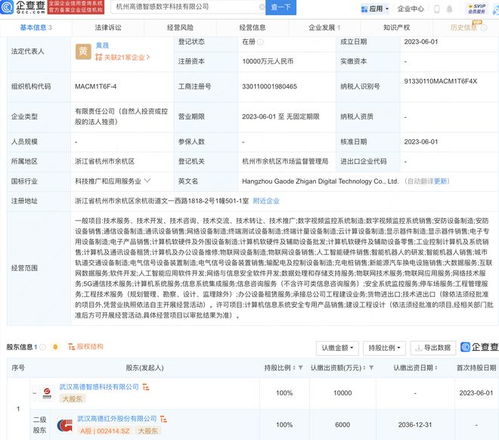The width and height of the screenshot is (499, 440).
Task: Click the info icon next to 在册
Action: (260, 42)
